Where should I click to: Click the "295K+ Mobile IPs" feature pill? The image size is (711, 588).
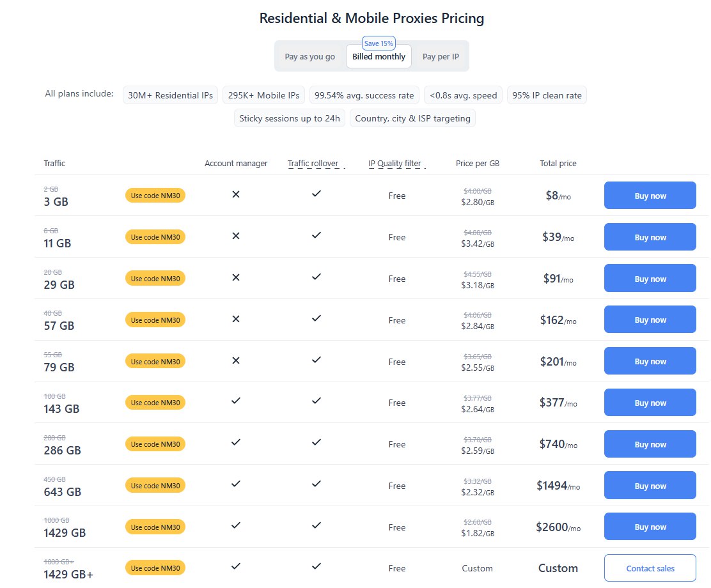[x=263, y=95]
